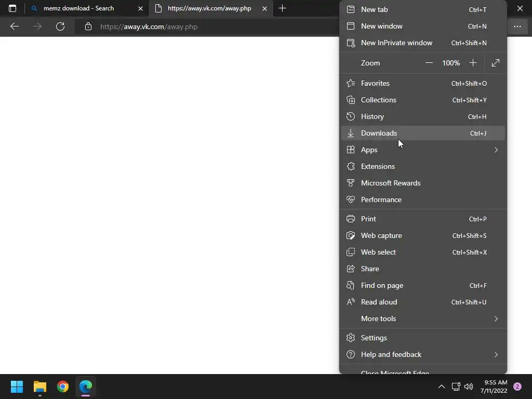View site information lock icon
The width and height of the screenshot is (532, 399).
88,26
